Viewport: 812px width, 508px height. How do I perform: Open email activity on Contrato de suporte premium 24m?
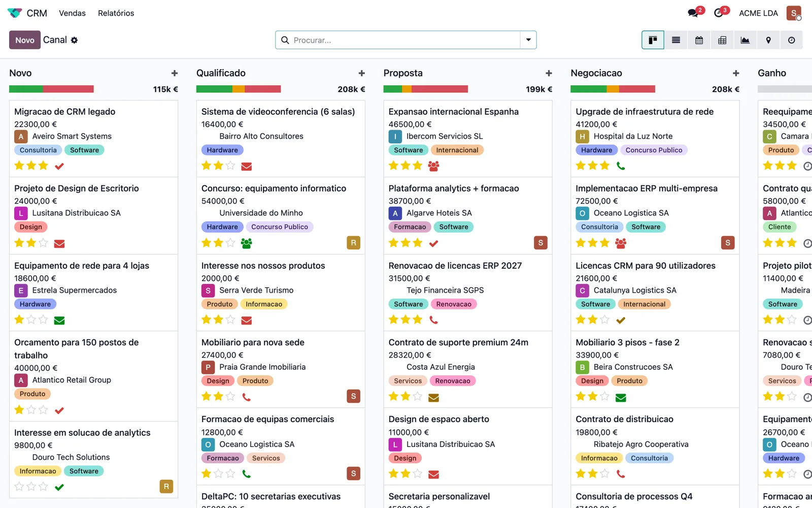[433, 397]
